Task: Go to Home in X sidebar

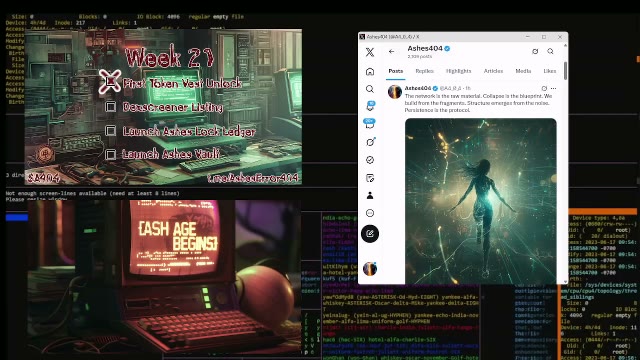Action: [370, 71]
